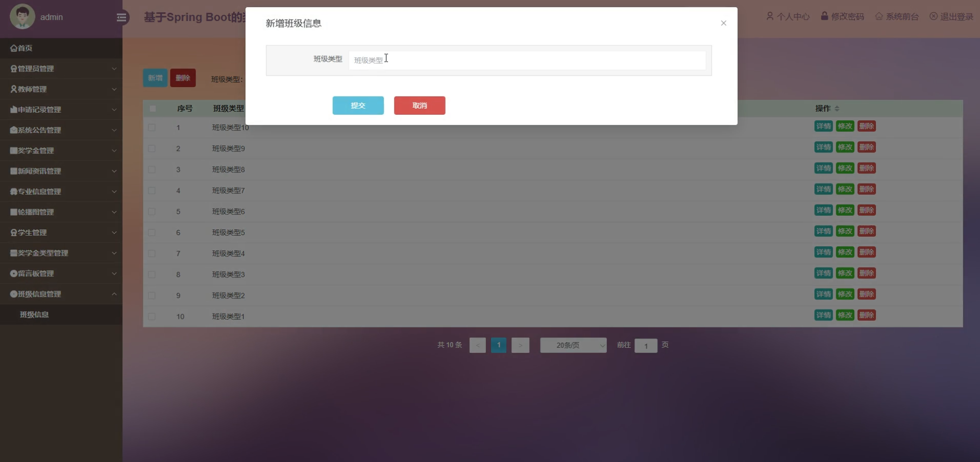
Task: Cancel the dialog with 取消 button
Action: 420,106
